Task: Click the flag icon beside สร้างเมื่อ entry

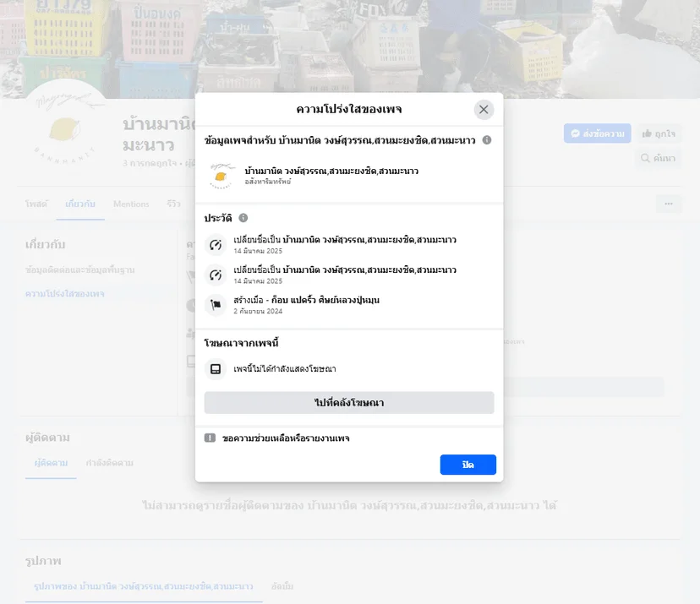Action: point(216,305)
